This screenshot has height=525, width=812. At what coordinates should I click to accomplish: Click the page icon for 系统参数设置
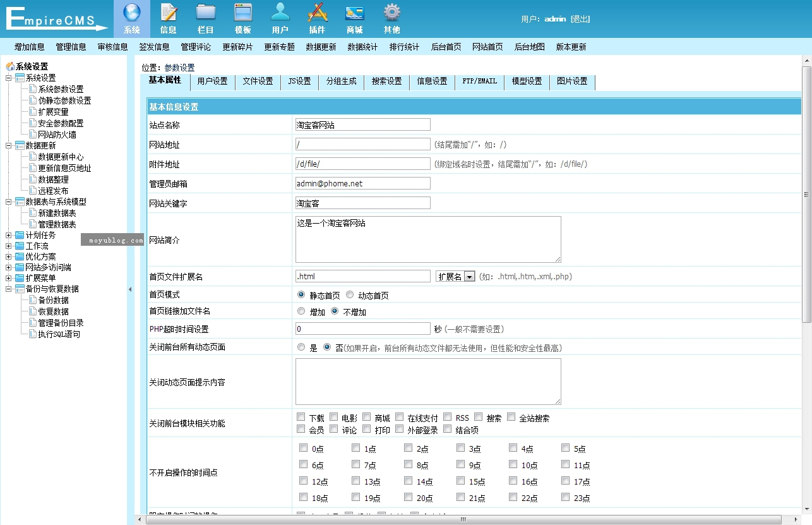tap(33, 89)
